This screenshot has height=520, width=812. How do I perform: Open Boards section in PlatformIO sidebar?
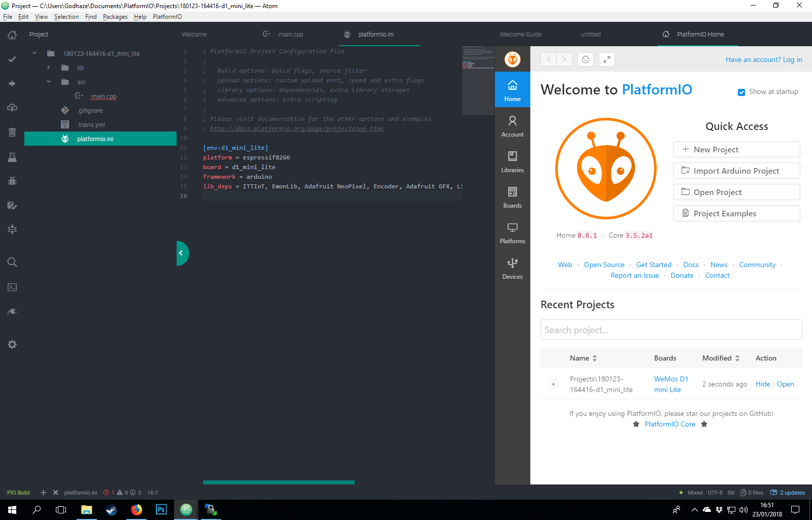coord(512,197)
